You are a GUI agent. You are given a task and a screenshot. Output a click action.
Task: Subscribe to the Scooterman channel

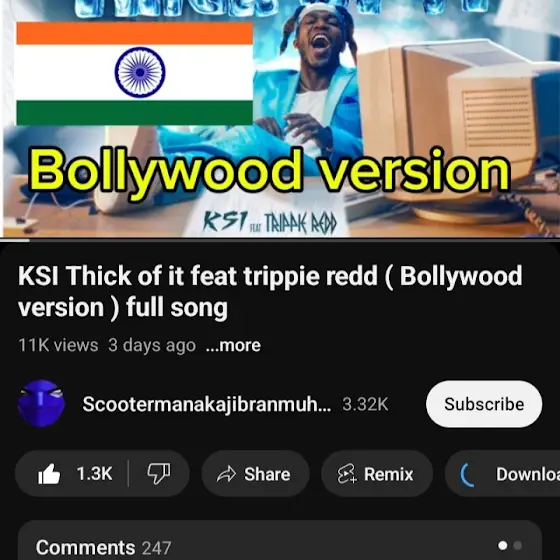484,404
